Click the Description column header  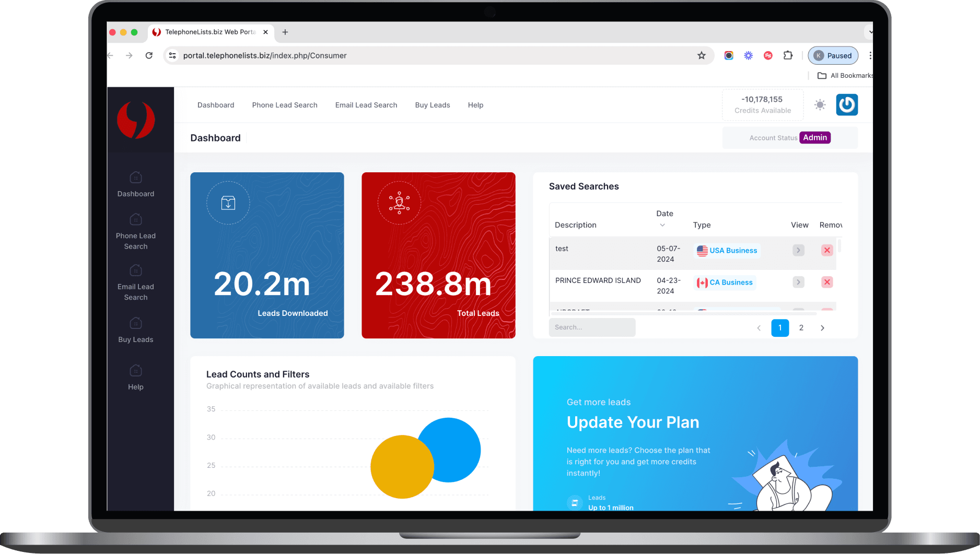575,225
